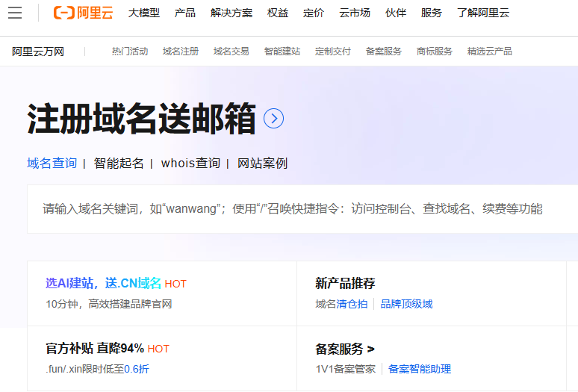Go to 商标服务 in sub navigation
The width and height of the screenshot is (578, 392).
pyautogui.click(x=435, y=52)
